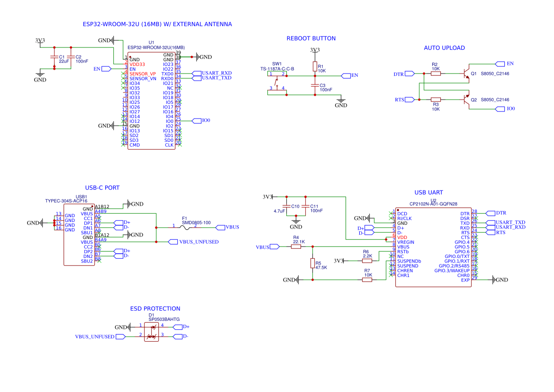
Task: Select RTS input port in Auto Upload
Action: 405,100
